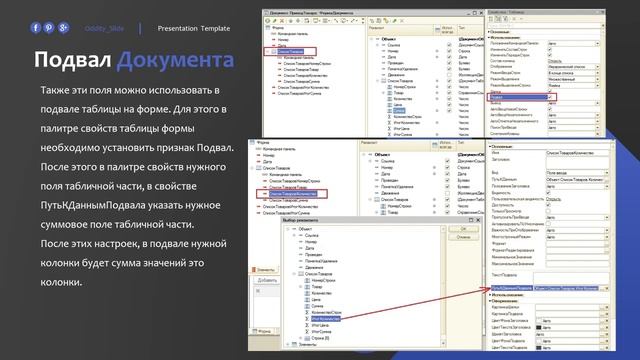Open ПоложениеЗаголовка dropdown in lower properties

607,186
